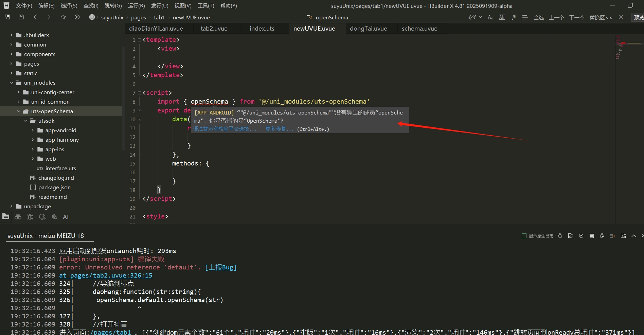This screenshot has width=644, height=335.
Task: Collapse the uts-openSchema folder
Action: (19, 111)
